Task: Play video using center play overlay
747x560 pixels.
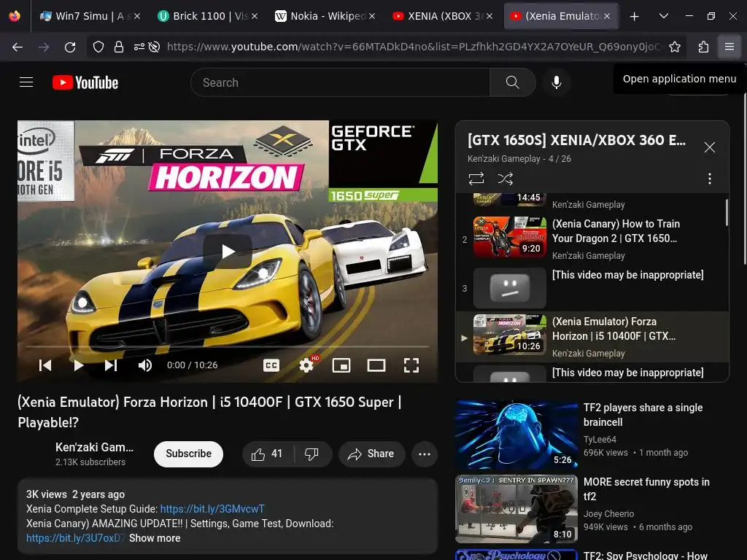Action: (228, 252)
